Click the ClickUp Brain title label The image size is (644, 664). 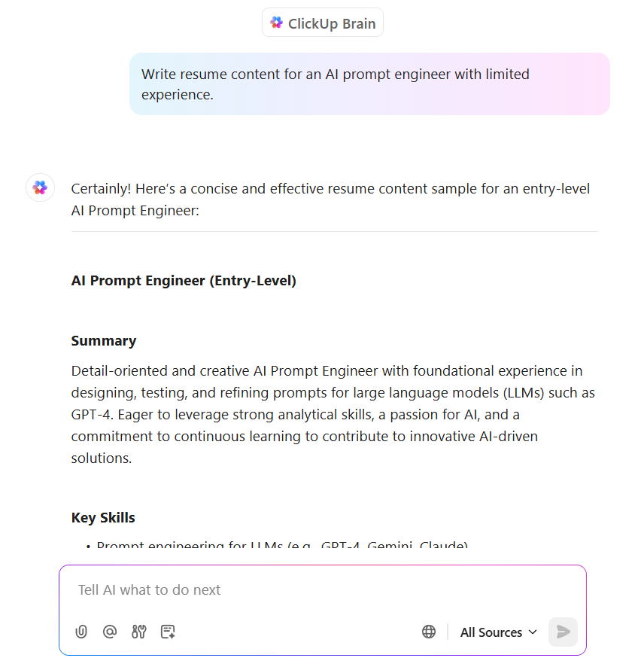click(332, 23)
